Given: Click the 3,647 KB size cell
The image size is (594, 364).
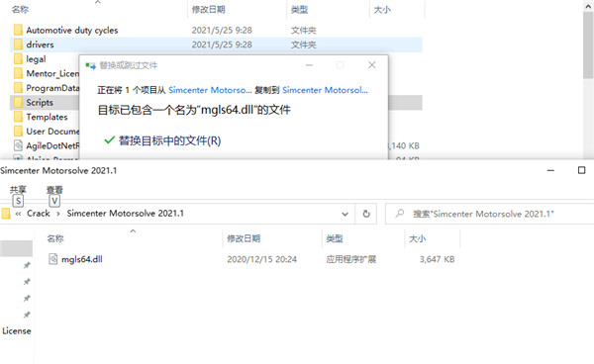Looking at the screenshot, I should click(x=437, y=259).
